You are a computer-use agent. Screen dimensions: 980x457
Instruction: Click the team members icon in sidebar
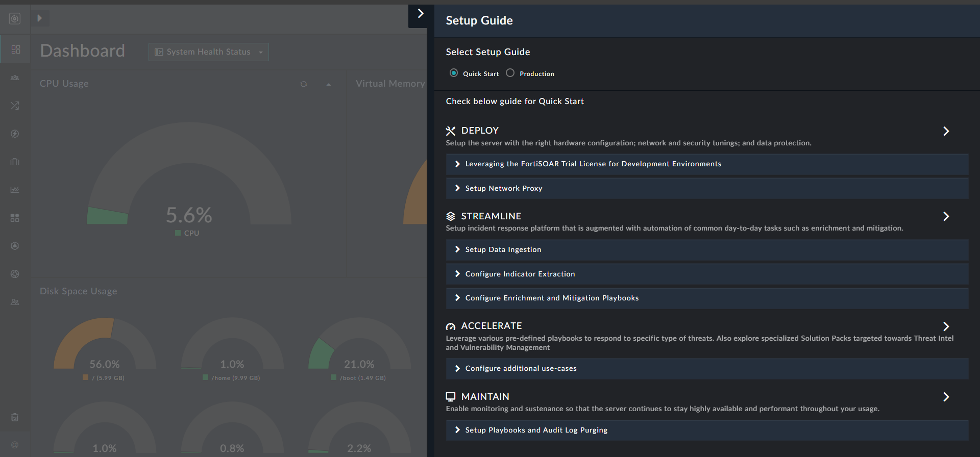click(15, 302)
